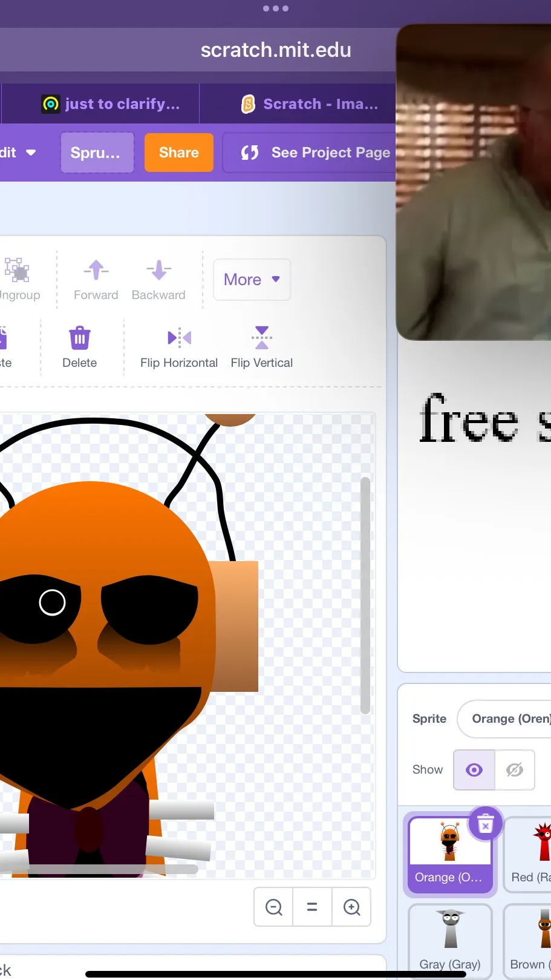551x980 pixels.
Task: Edit the project title field 'Spru...'
Action: [x=97, y=153]
